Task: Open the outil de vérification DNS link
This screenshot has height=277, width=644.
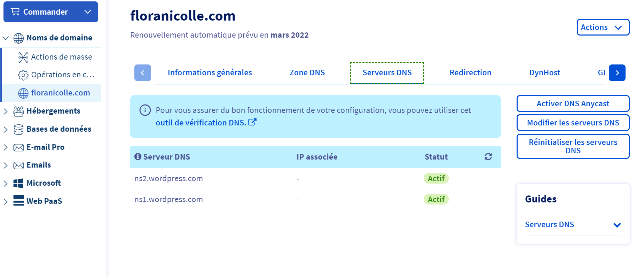Action: pos(201,123)
